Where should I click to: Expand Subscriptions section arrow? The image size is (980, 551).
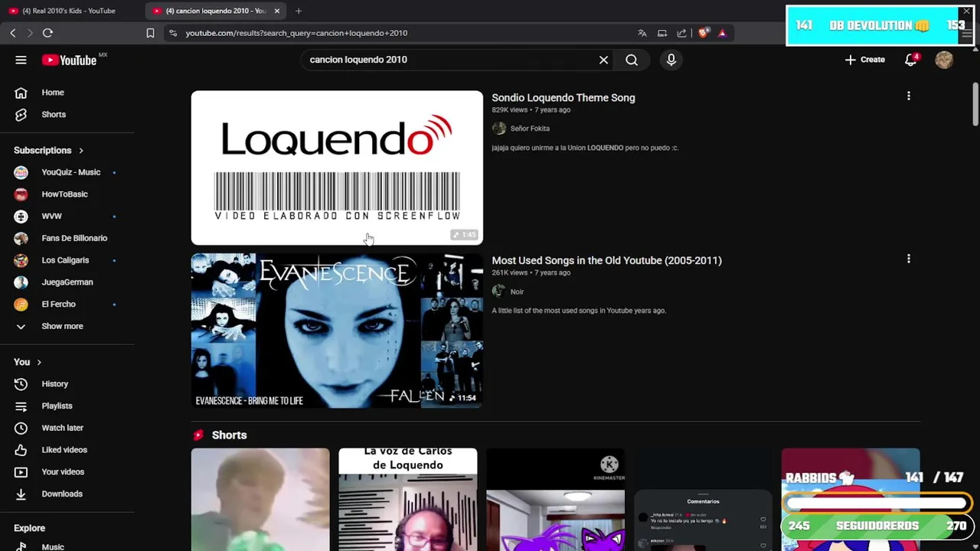tap(80, 151)
